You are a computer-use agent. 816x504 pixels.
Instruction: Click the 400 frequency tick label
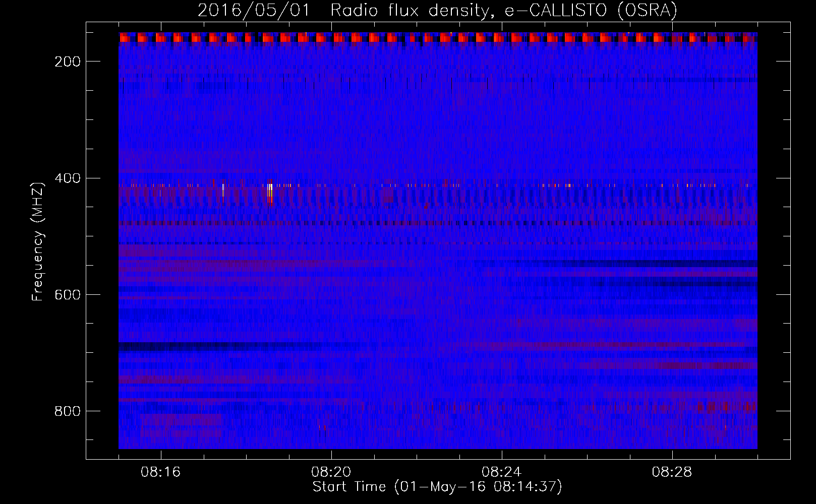click(x=68, y=178)
